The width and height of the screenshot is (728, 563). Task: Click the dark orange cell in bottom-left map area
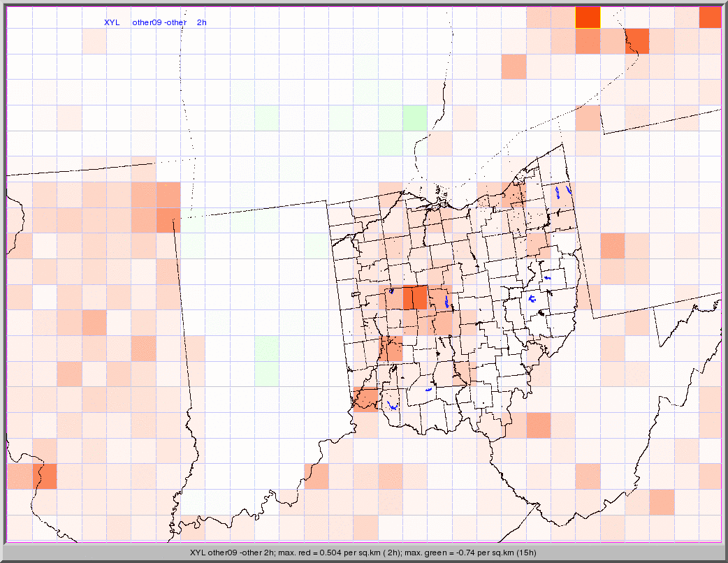click(x=45, y=476)
